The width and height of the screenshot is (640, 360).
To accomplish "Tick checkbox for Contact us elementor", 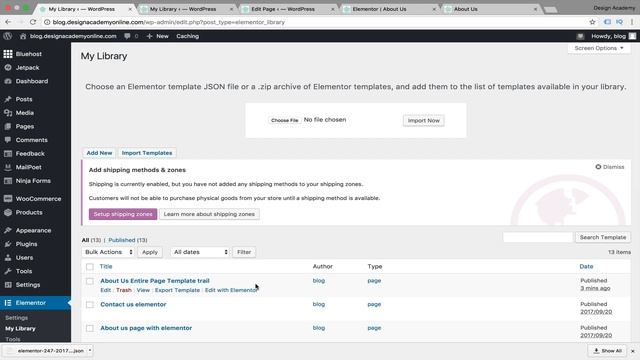I will coord(90,305).
